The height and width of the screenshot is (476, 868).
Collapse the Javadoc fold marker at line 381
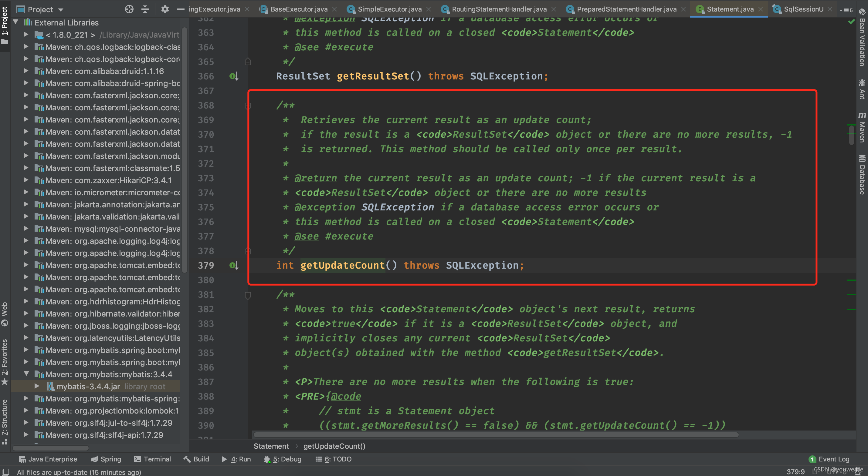(x=248, y=295)
